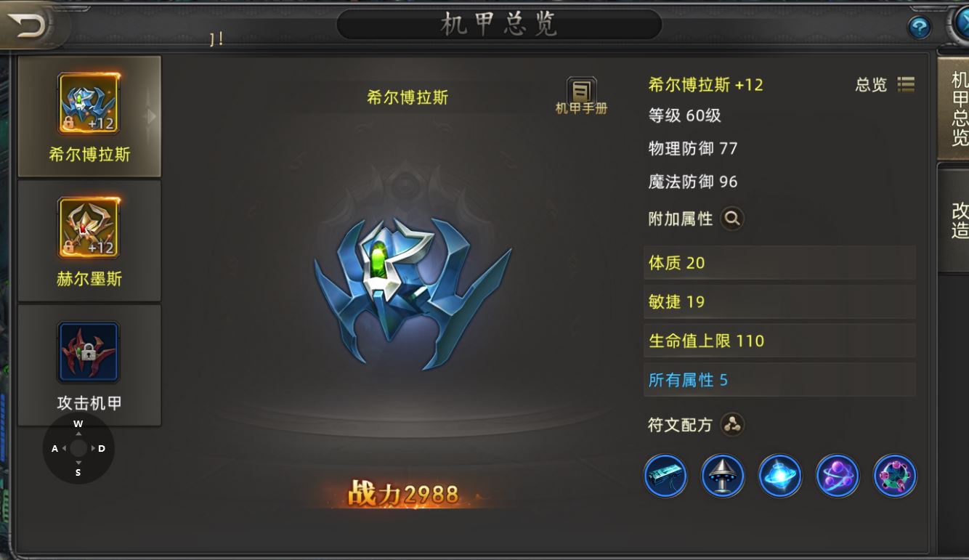Open the blue help question mark
The image size is (969, 560).
click(919, 28)
